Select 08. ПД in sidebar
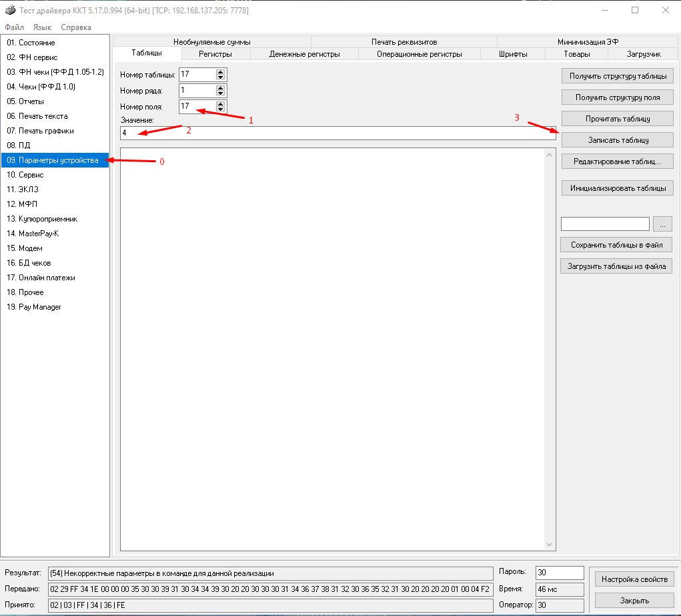The width and height of the screenshot is (681, 616). (55, 145)
